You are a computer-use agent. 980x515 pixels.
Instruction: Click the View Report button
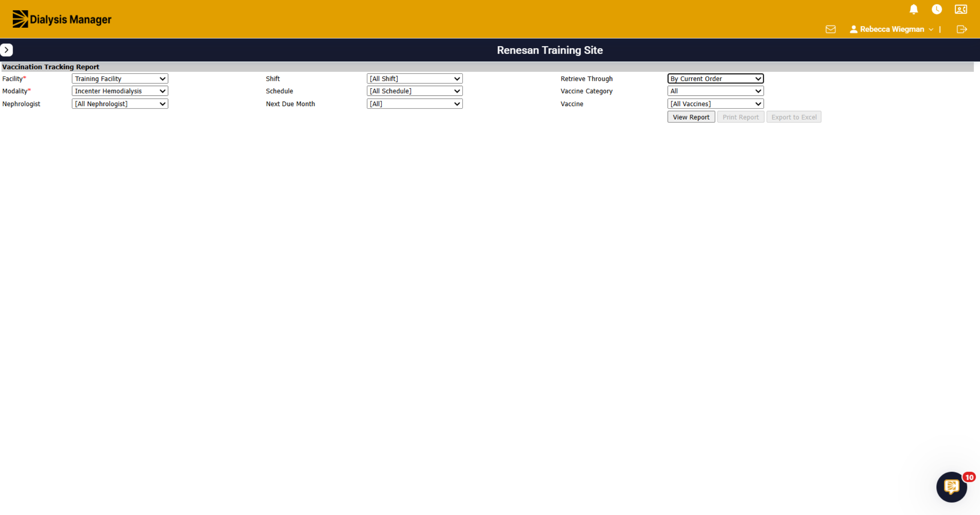pyautogui.click(x=691, y=117)
